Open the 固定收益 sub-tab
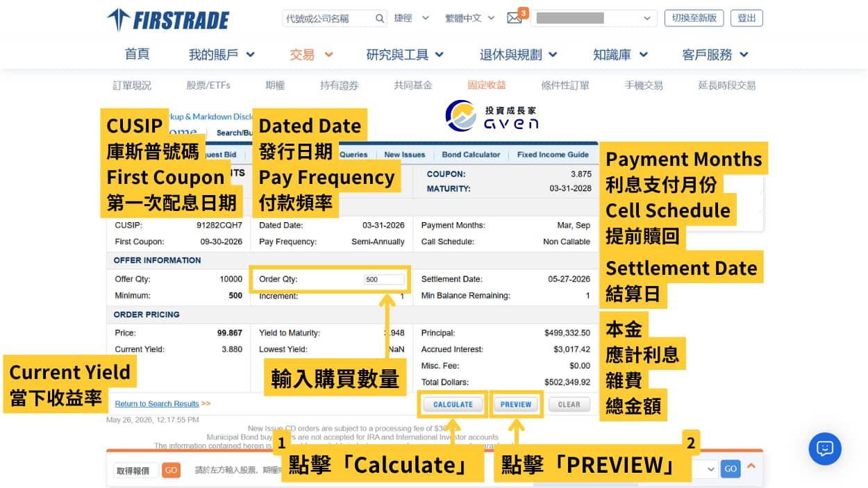Viewport: 868px width, 488px height. [487, 85]
